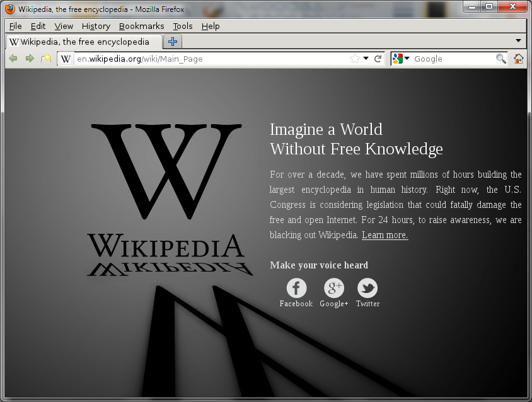Reload the current page
Image resolution: width=532 pixels, height=402 pixels.
coord(378,59)
